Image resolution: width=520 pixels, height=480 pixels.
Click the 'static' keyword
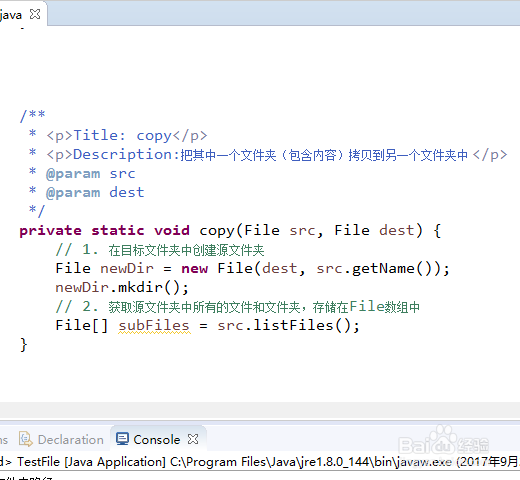point(118,231)
